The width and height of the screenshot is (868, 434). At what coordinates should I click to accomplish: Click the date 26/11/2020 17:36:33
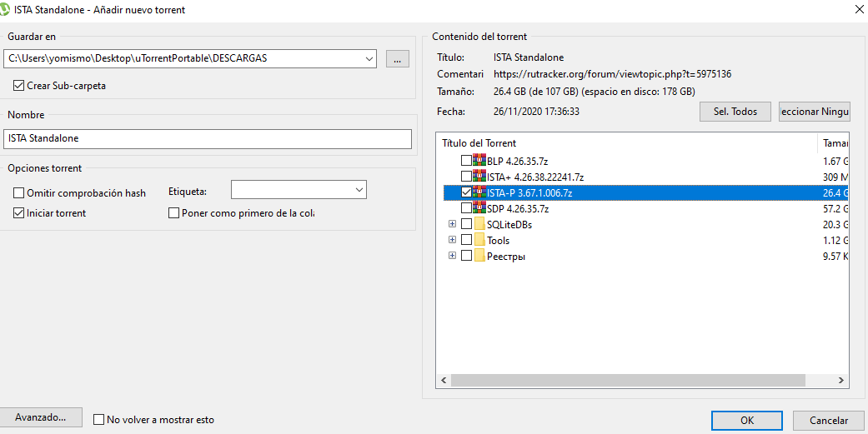tap(536, 112)
